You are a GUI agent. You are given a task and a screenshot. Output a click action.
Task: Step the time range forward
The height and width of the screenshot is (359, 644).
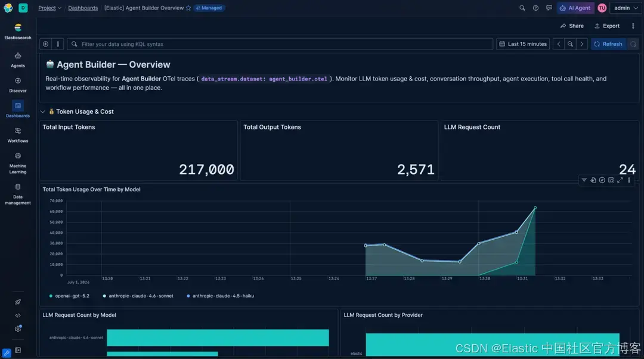pos(582,44)
